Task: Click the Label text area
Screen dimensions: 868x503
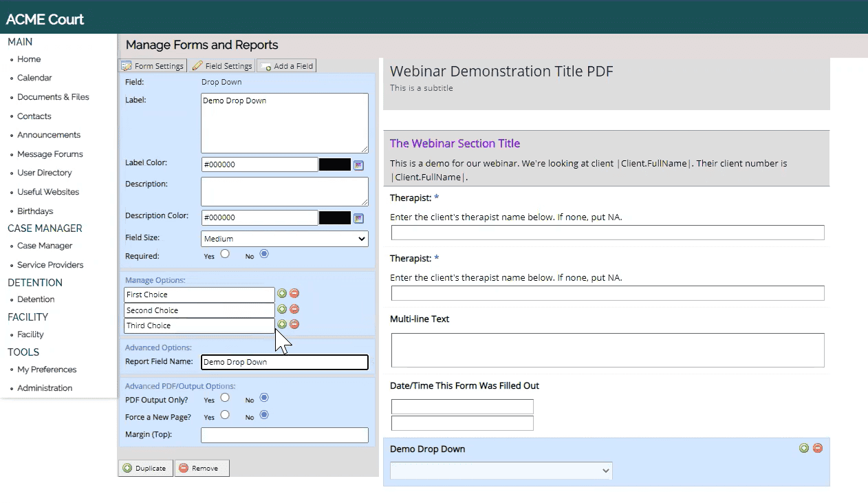Action: [285, 123]
